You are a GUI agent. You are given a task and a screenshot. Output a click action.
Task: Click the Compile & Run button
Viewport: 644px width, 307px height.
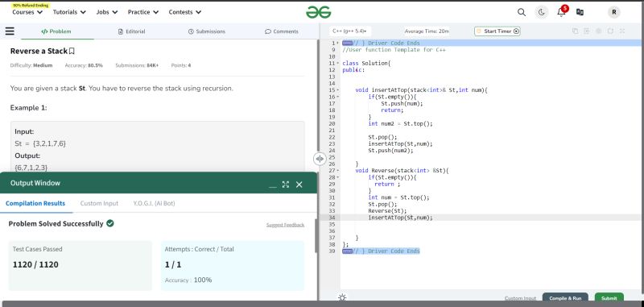coord(565,298)
